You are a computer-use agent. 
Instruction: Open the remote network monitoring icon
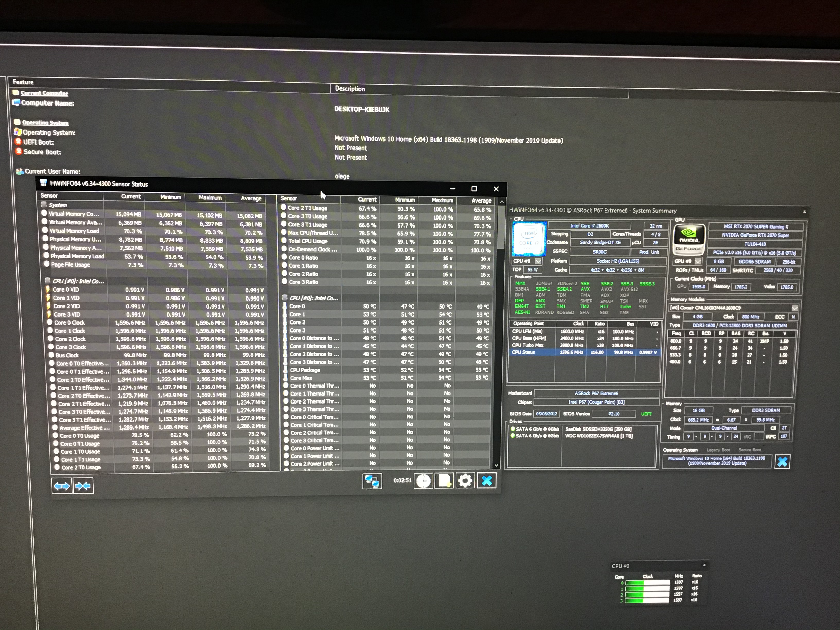pos(372,481)
